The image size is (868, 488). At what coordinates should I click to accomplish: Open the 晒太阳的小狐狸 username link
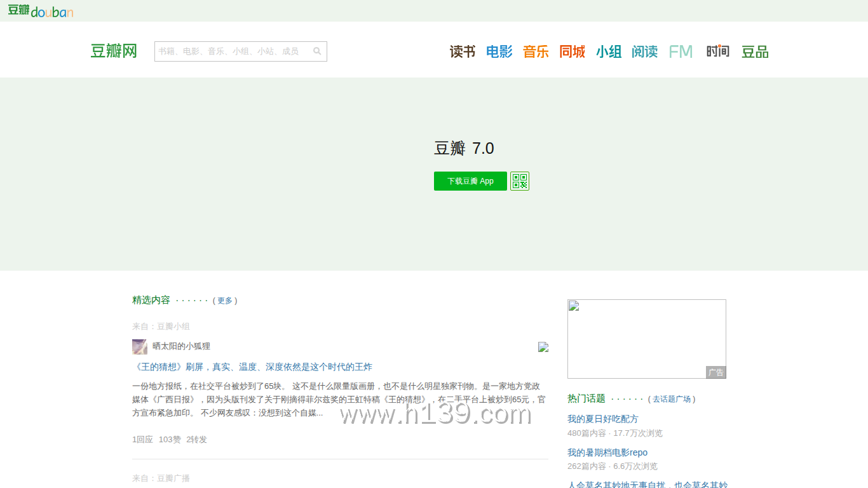pos(181,346)
